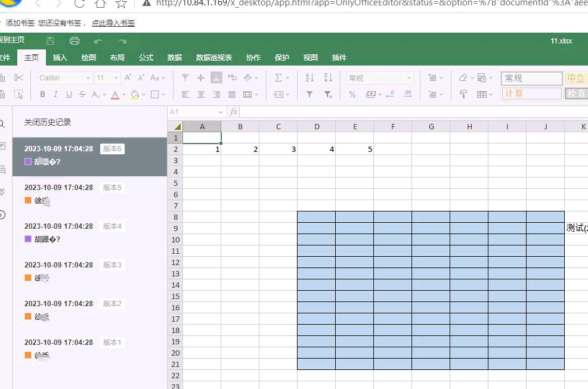Toggle Wrap text icon

232,77
